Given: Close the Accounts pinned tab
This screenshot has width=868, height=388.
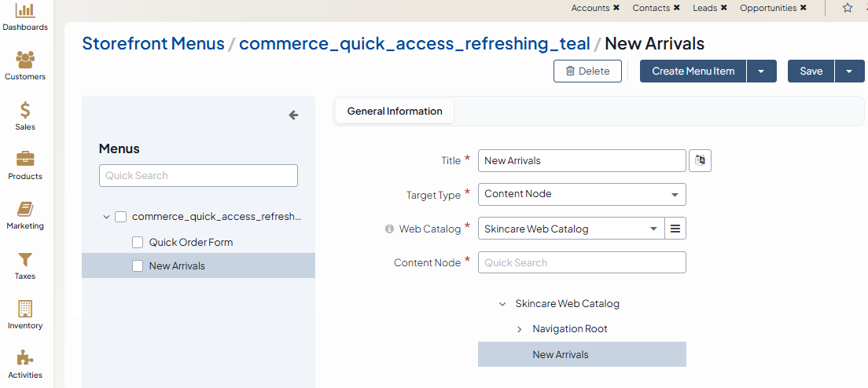Looking at the screenshot, I should [x=616, y=8].
